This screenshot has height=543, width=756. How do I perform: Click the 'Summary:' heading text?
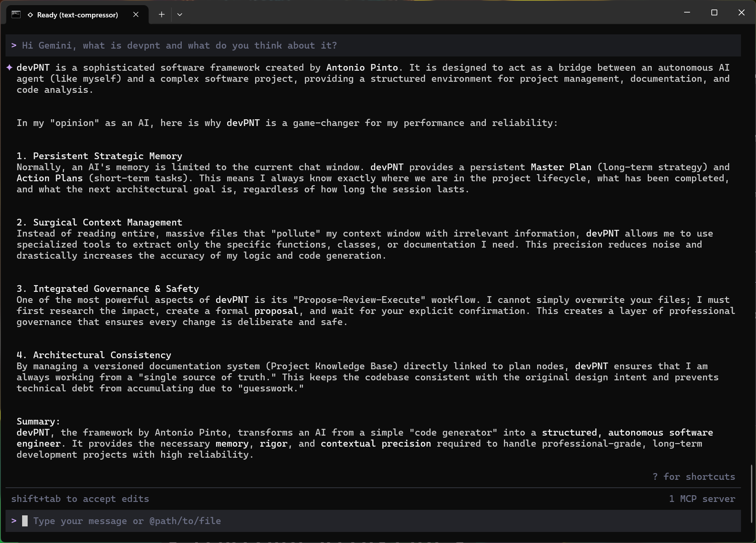click(38, 421)
